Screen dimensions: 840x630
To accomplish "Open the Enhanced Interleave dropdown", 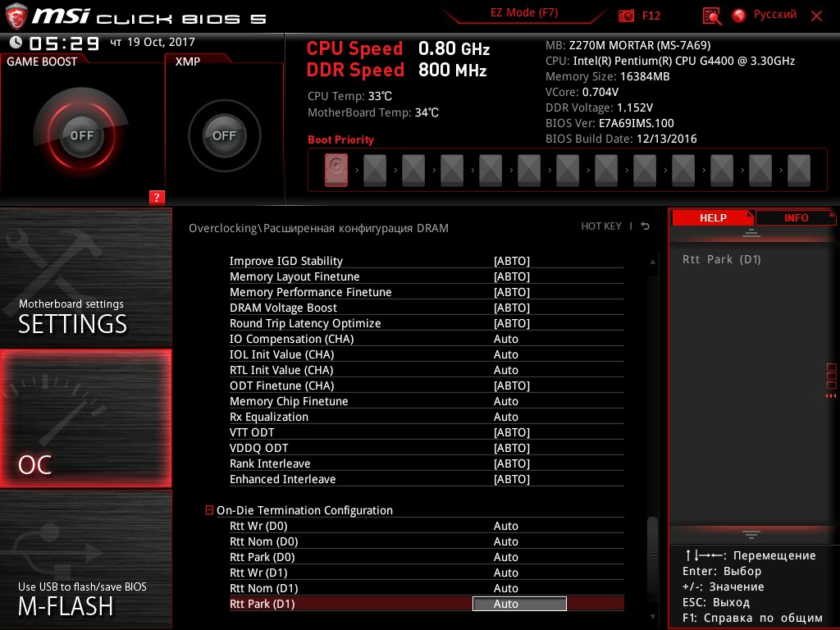I will click(x=512, y=479).
